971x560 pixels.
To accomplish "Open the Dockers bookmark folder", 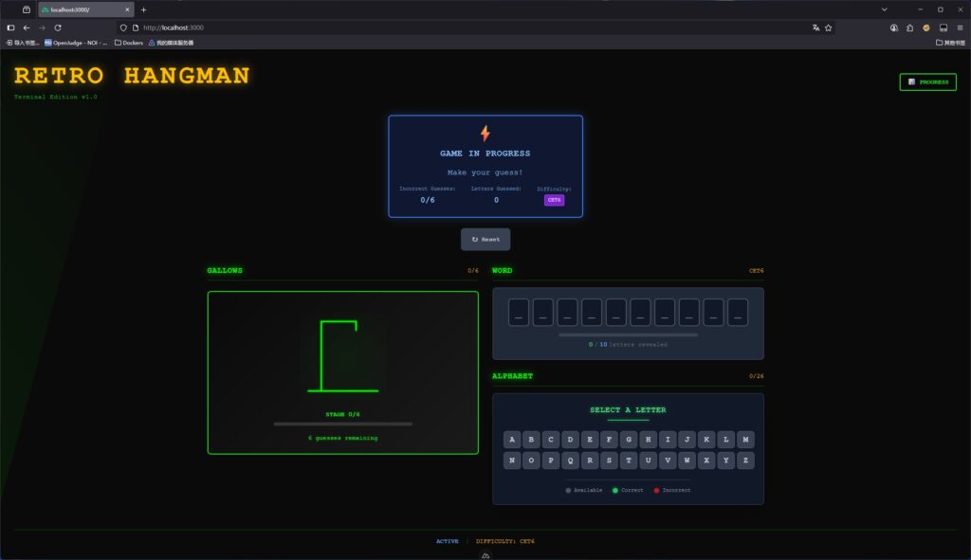I will click(128, 43).
